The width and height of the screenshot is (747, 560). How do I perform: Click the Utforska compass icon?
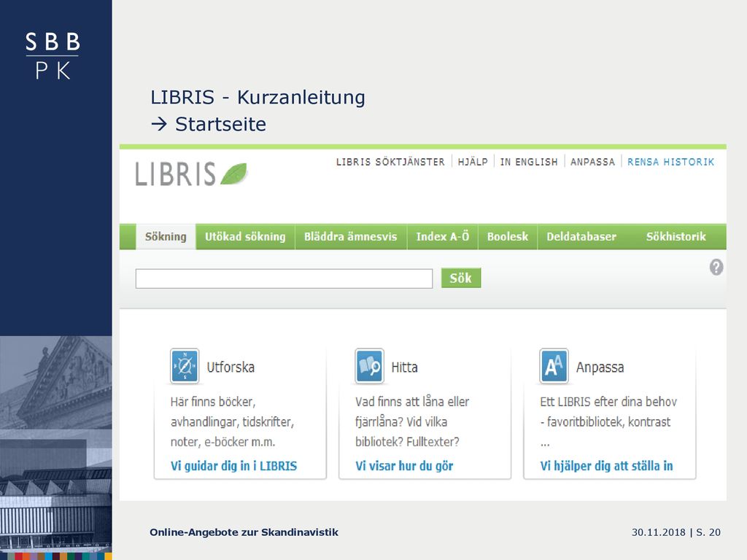185,366
